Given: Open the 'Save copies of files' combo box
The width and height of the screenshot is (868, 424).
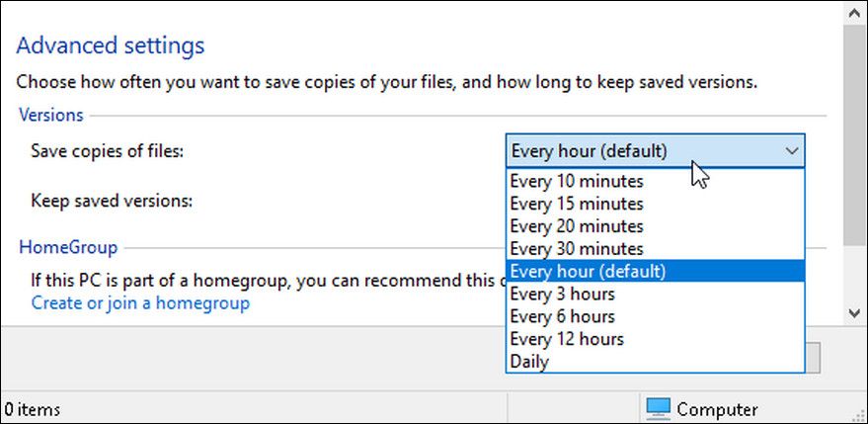Looking at the screenshot, I should coord(655,151).
